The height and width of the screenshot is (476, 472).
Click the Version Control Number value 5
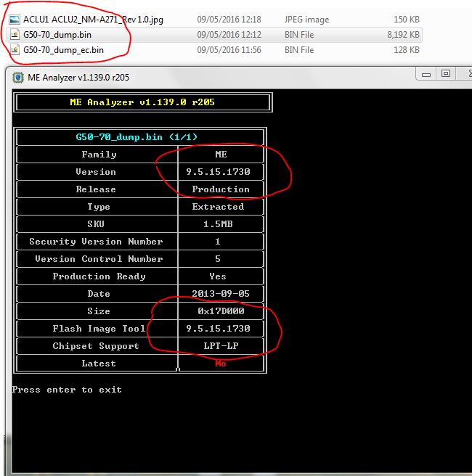217,259
